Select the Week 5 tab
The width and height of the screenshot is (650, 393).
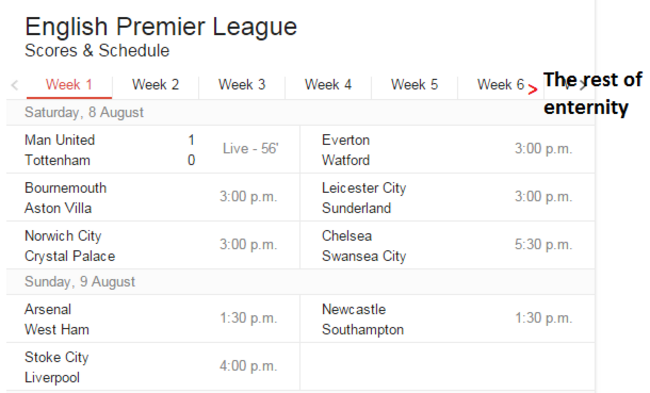point(414,85)
